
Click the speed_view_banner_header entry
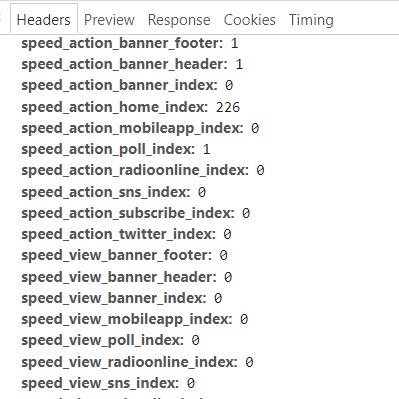pyautogui.click(x=119, y=277)
